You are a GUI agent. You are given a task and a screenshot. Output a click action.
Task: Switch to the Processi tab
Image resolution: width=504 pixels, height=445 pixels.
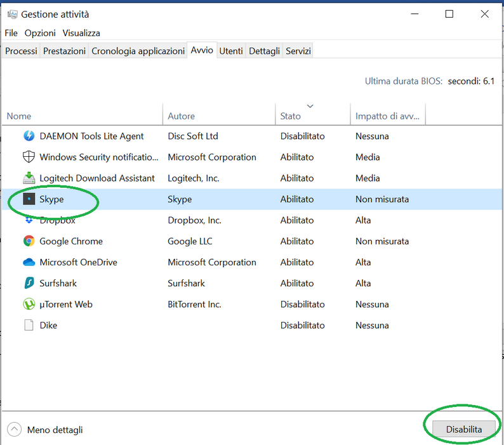pos(21,51)
